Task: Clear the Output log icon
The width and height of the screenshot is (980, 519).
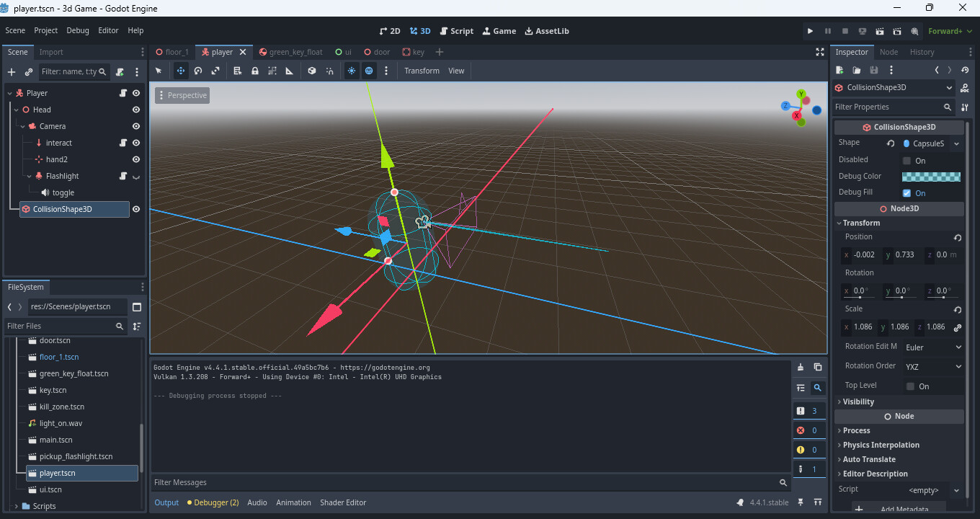Action: click(801, 367)
